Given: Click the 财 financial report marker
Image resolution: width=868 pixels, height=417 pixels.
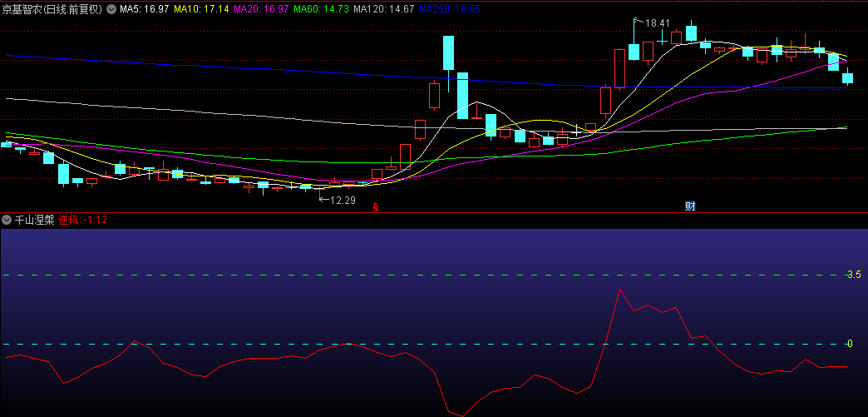Looking at the screenshot, I should [690, 206].
